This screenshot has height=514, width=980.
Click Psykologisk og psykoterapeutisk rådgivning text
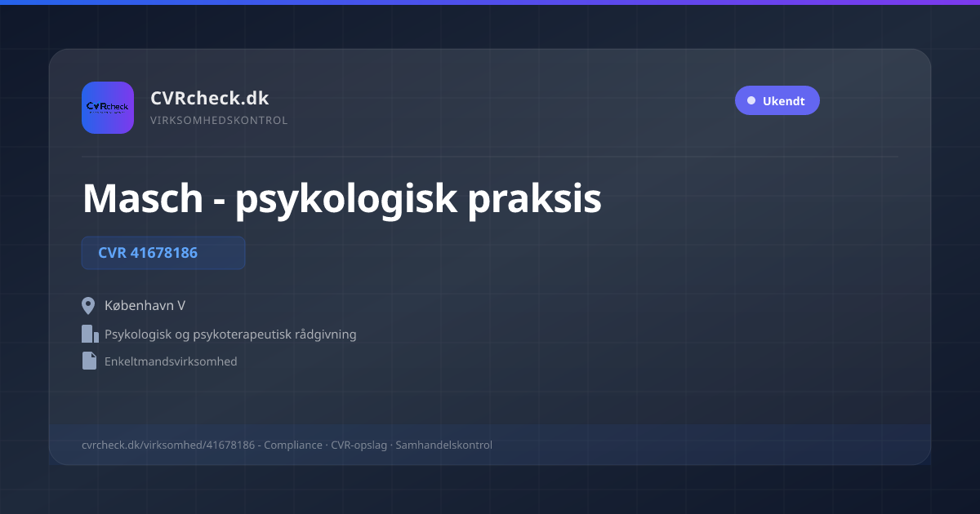[230, 335]
